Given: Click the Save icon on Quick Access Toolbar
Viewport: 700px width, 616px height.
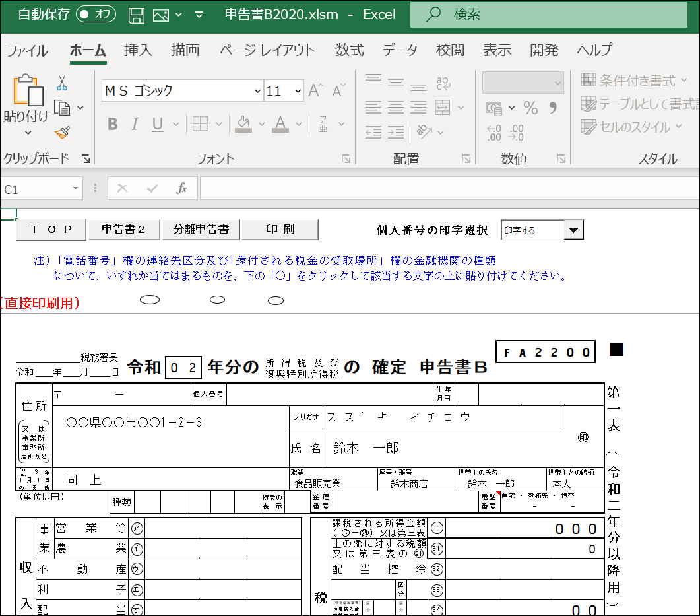Looking at the screenshot, I should point(137,14).
